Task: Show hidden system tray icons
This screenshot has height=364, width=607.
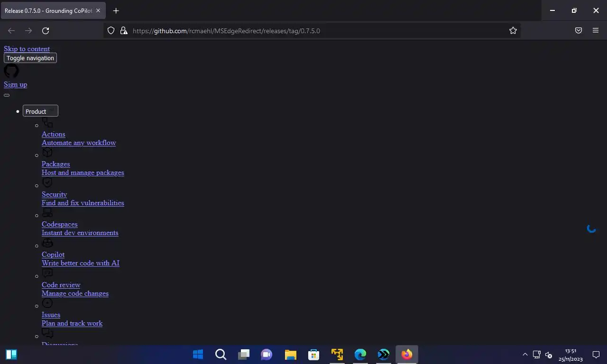Action: (x=525, y=355)
